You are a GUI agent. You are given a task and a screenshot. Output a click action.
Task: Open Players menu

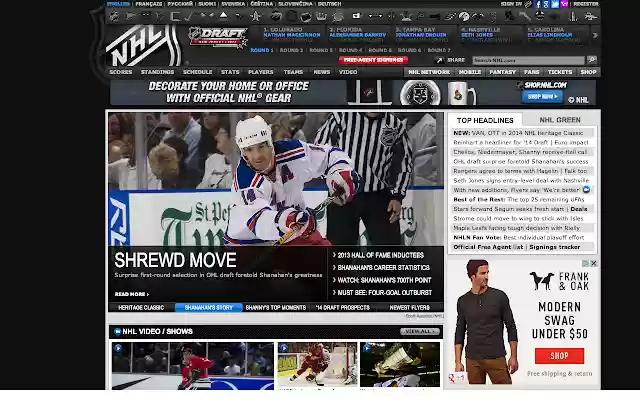click(260, 72)
